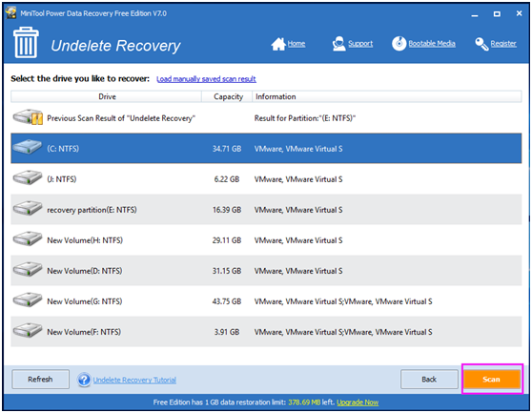Viewport: 532px width, 413px height.
Task: Click the Upgrade Now link
Action: [358, 403]
